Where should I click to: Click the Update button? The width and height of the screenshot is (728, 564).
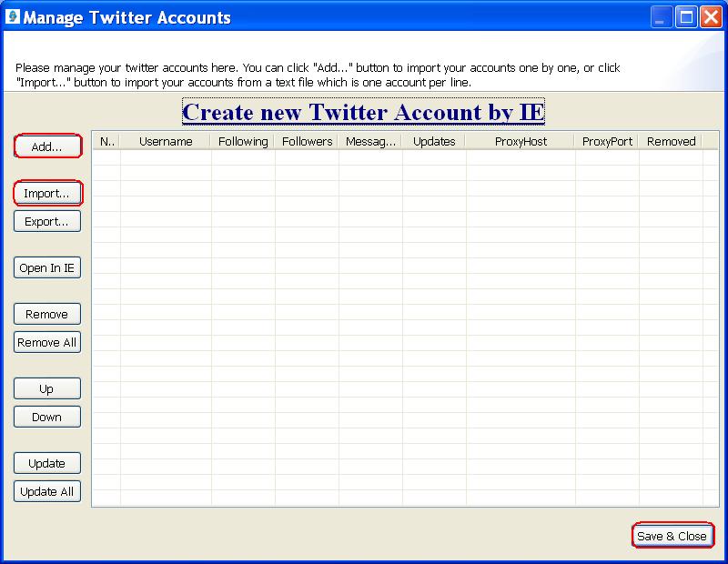click(47, 463)
